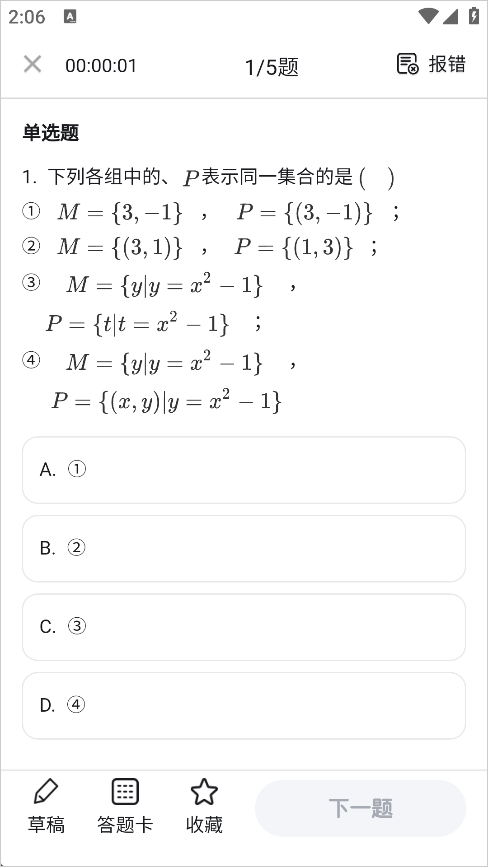Select answer option D ④
488x867 pixels.
tap(244, 706)
